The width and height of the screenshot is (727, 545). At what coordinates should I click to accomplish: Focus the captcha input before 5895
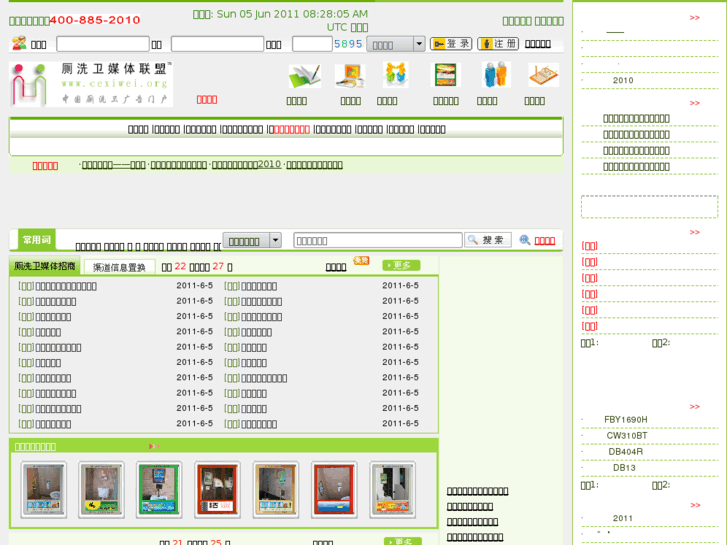coord(312,44)
